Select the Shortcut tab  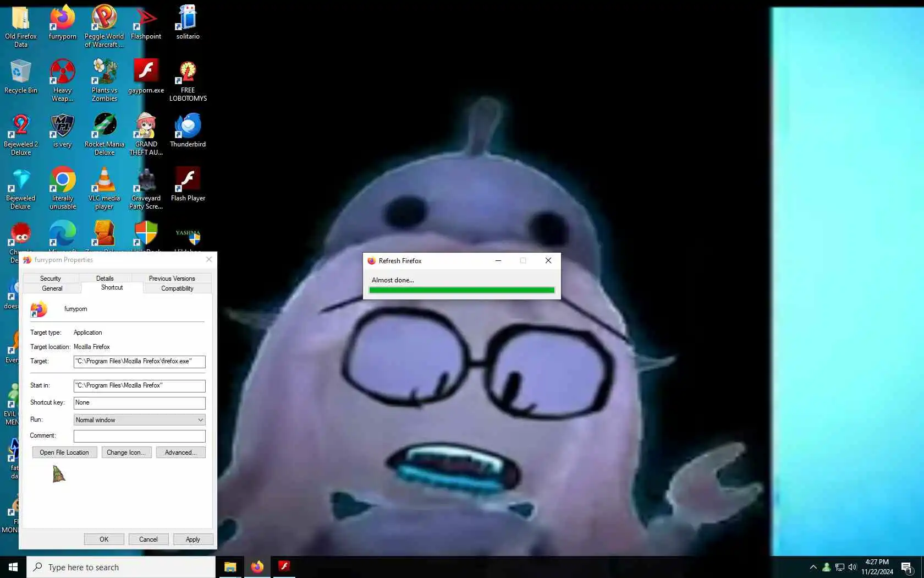pos(112,287)
